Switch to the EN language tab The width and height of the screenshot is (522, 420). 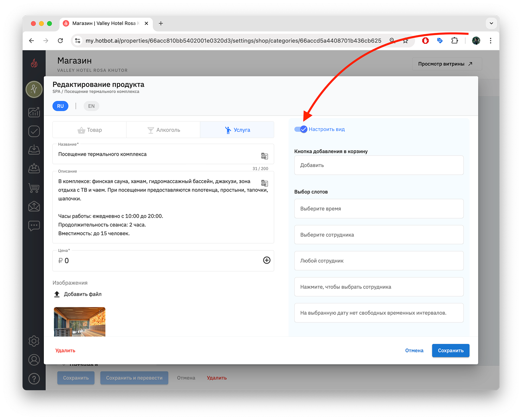click(91, 106)
